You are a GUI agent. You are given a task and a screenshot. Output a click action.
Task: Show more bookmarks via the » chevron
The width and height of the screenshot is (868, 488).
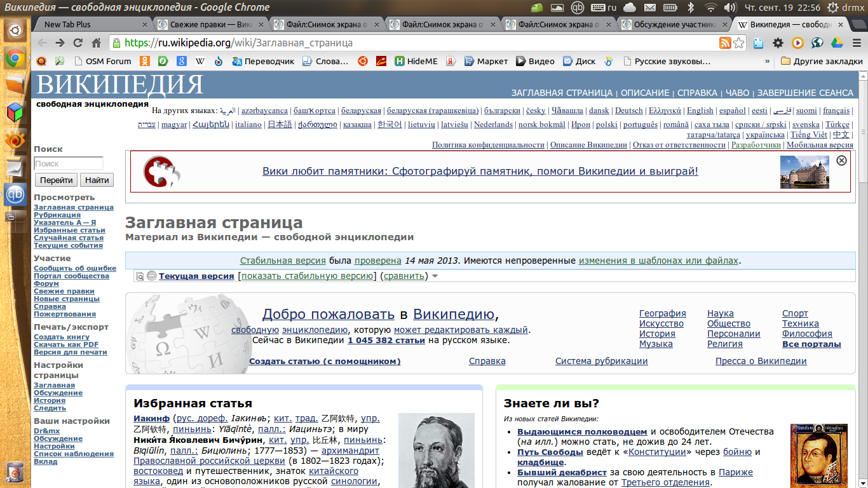tap(767, 62)
